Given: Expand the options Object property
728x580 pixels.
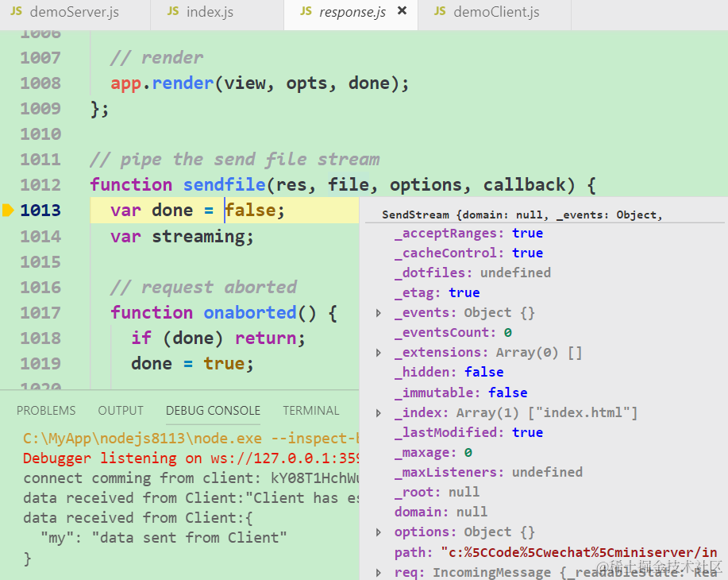Looking at the screenshot, I should coord(379,532).
